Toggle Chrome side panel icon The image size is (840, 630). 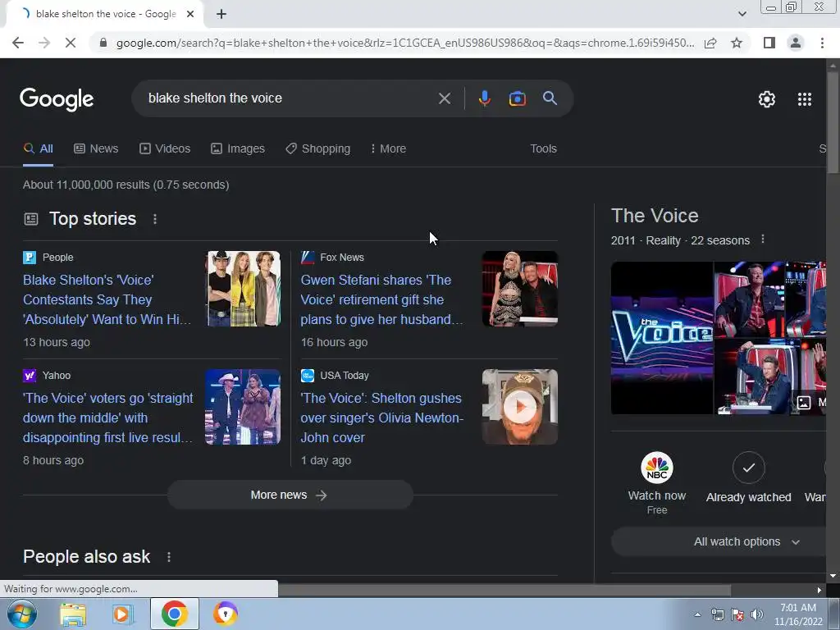pyautogui.click(x=769, y=43)
